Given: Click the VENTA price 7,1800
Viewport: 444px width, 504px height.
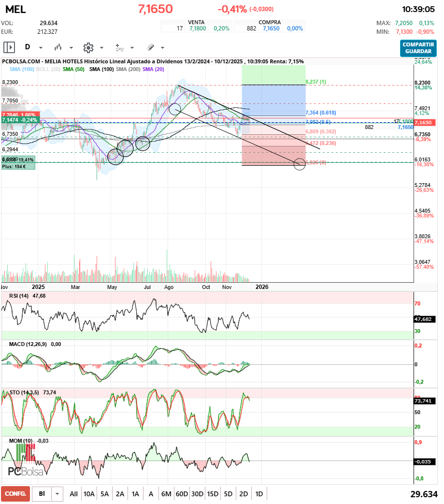Looking at the screenshot, I should point(198,29).
